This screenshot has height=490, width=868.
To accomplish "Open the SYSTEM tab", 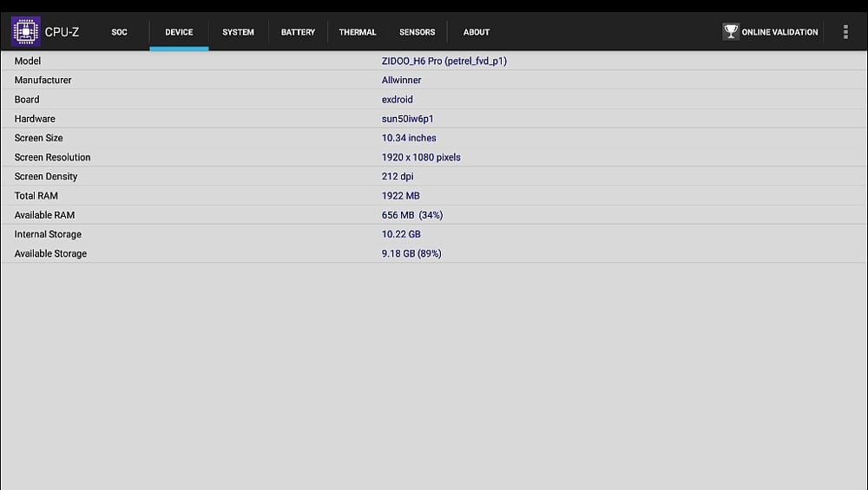I will click(238, 32).
